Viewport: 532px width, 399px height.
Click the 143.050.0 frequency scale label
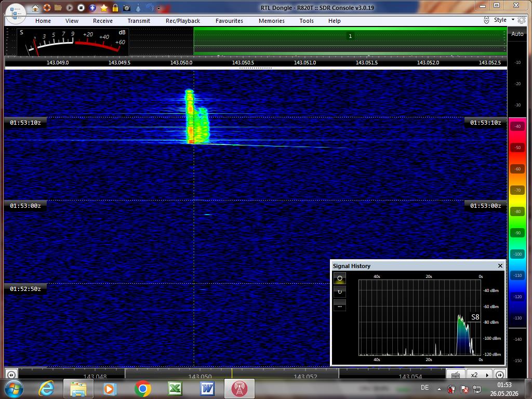tap(181, 63)
